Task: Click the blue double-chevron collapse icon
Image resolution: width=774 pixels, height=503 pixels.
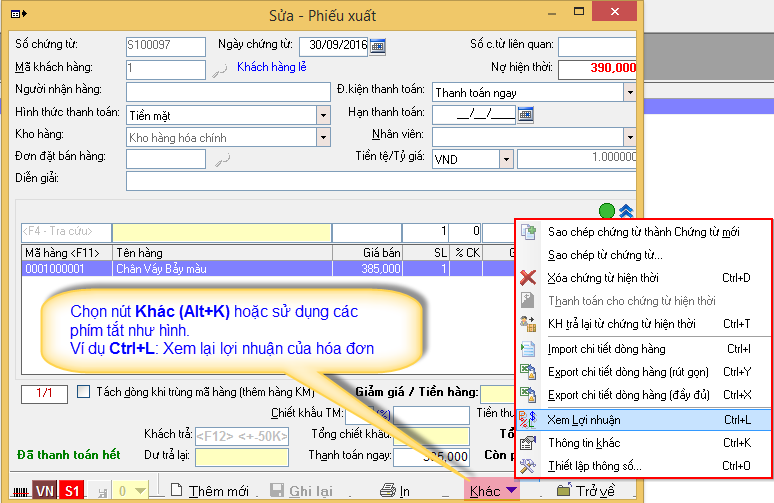Action: [627, 211]
